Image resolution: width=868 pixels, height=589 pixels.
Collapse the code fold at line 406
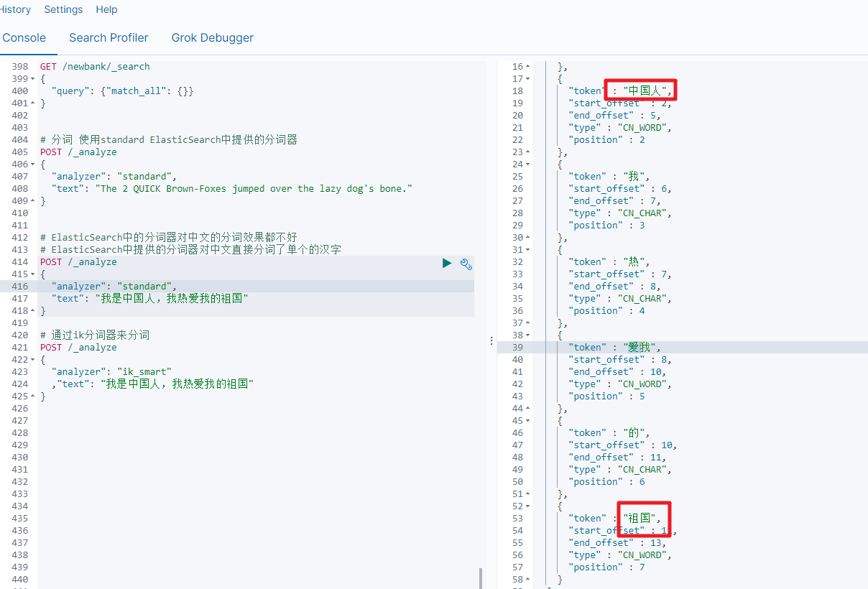pyautogui.click(x=33, y=164)
